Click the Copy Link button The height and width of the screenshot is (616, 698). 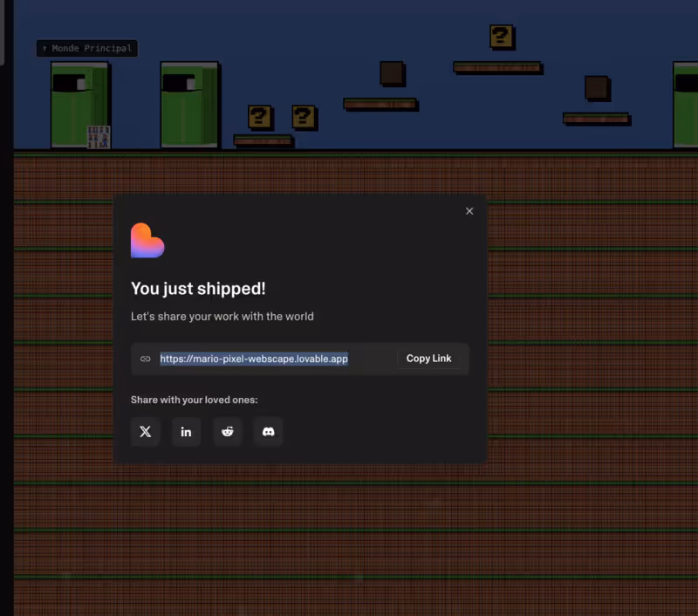point(428,359)
